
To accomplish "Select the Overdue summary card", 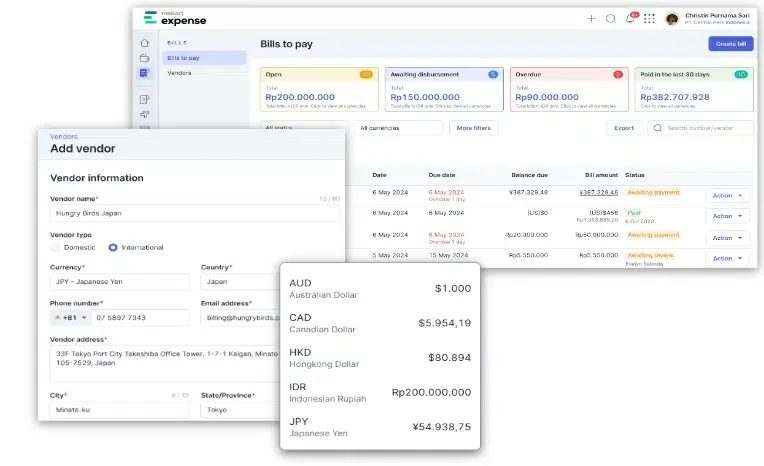I will pos(569,89).
